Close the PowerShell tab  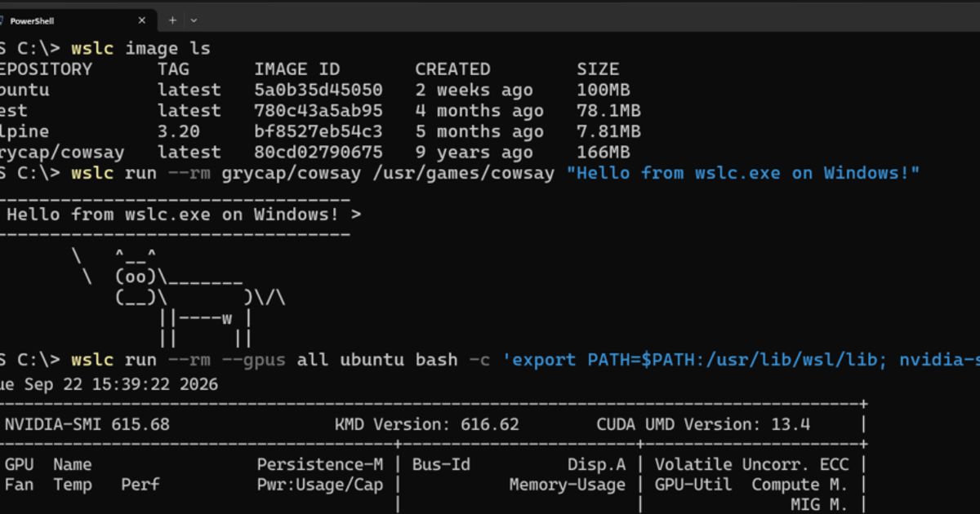pos(142,20)
